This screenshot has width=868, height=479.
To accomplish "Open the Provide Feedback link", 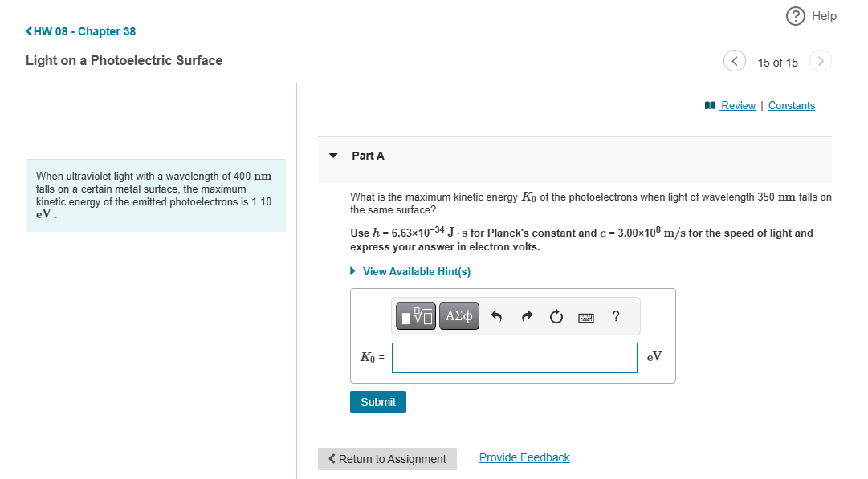I will point(524,457).
